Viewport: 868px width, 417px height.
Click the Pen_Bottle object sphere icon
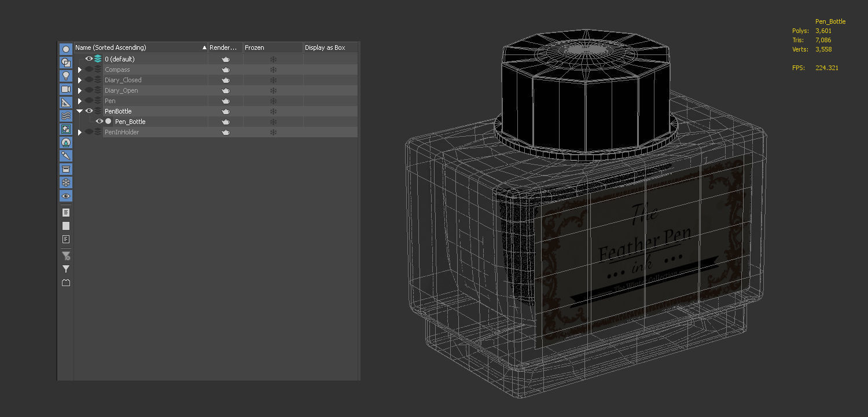coord(108,122)
